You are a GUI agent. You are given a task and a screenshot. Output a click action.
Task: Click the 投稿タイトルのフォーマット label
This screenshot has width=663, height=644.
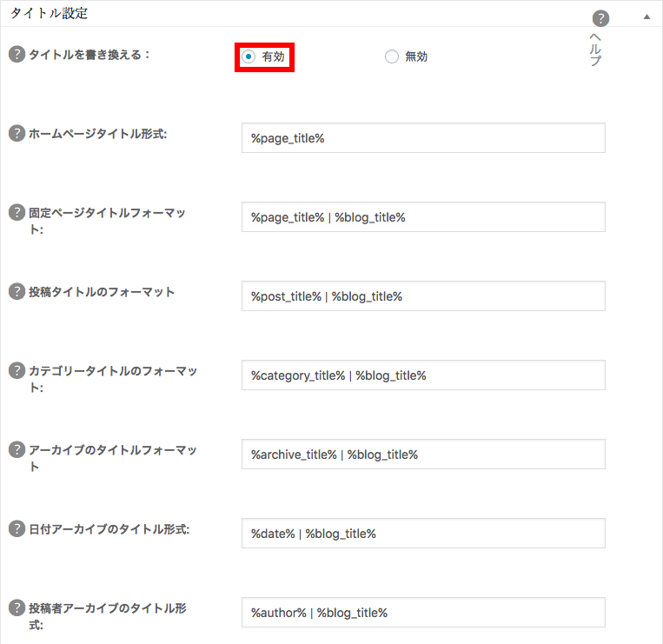tap(102, 292)
